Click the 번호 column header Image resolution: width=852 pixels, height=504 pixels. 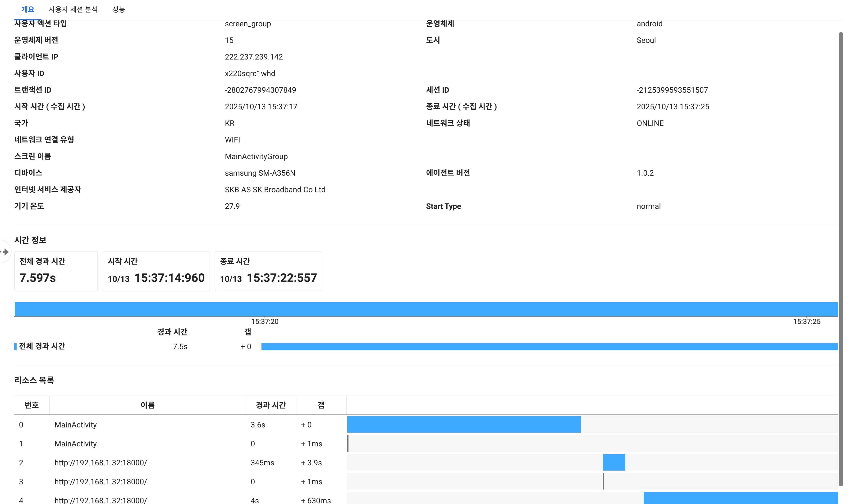[32, 405]
